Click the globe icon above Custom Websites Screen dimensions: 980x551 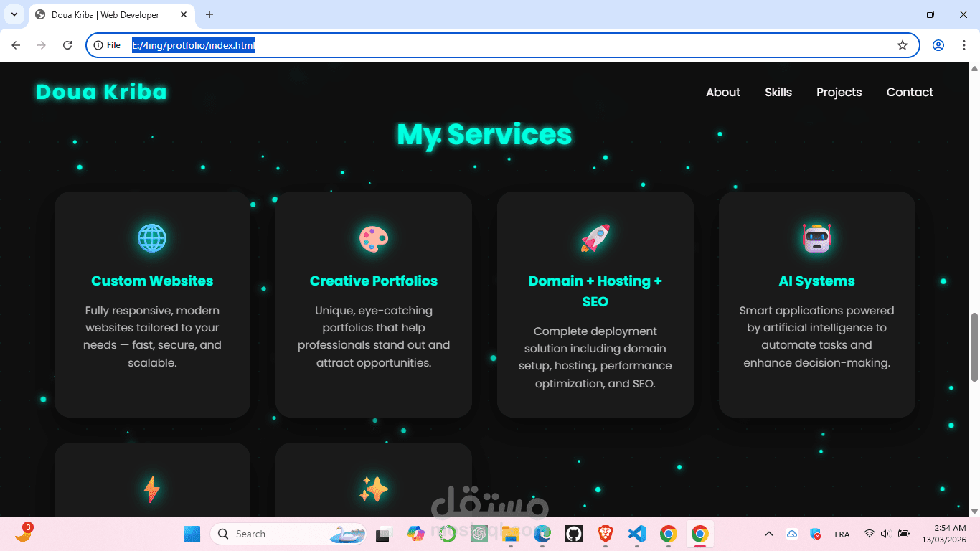[x=152, y=238]
